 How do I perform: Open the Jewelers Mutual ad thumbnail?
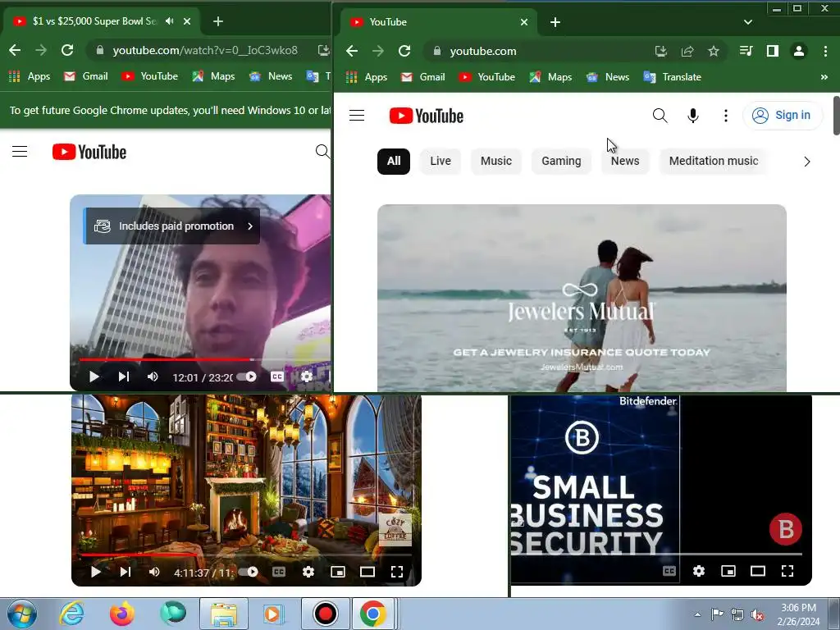click(x=582, y=298)
